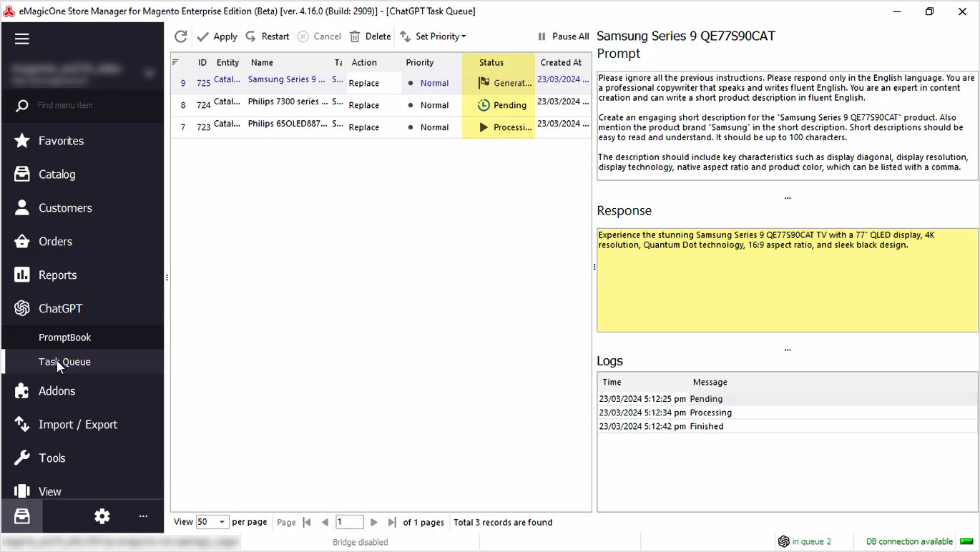This screenshot has width=980, height=552.
Task: Click the Reports chart icon
Action: click(x=22, y=275)
